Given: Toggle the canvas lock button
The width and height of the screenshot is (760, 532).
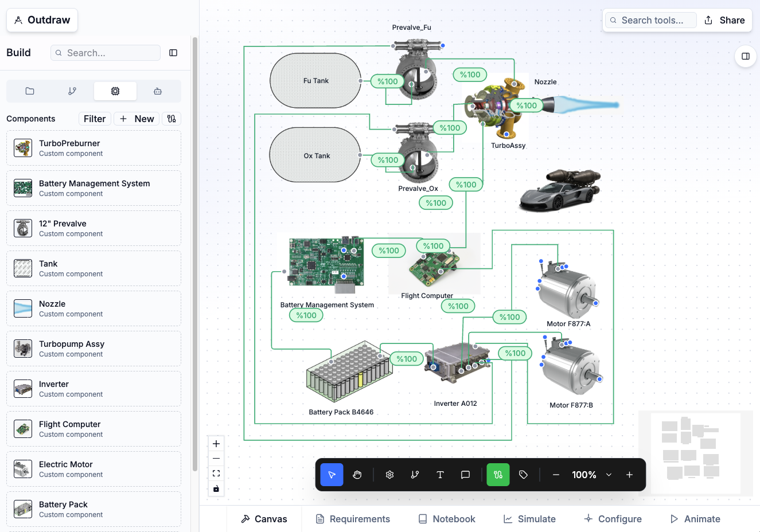Looking at the screenshot, I should tap(216, 488).
